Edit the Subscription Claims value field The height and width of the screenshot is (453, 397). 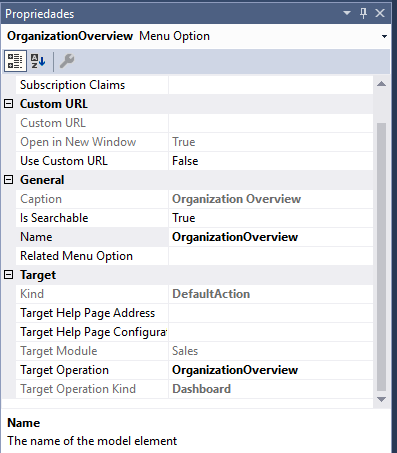point(271,85)
